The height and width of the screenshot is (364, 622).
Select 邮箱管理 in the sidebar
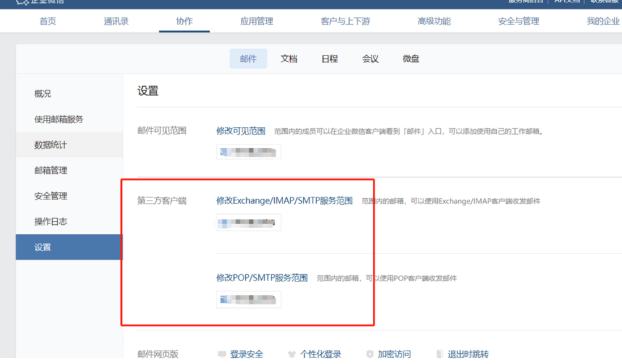(51, 170)
